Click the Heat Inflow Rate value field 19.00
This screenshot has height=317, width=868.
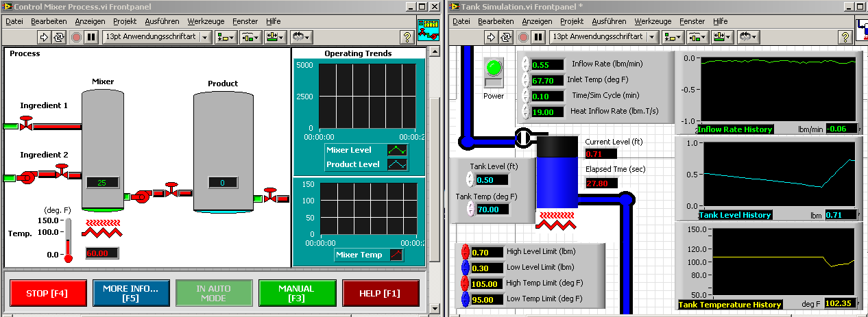[548, 111]
